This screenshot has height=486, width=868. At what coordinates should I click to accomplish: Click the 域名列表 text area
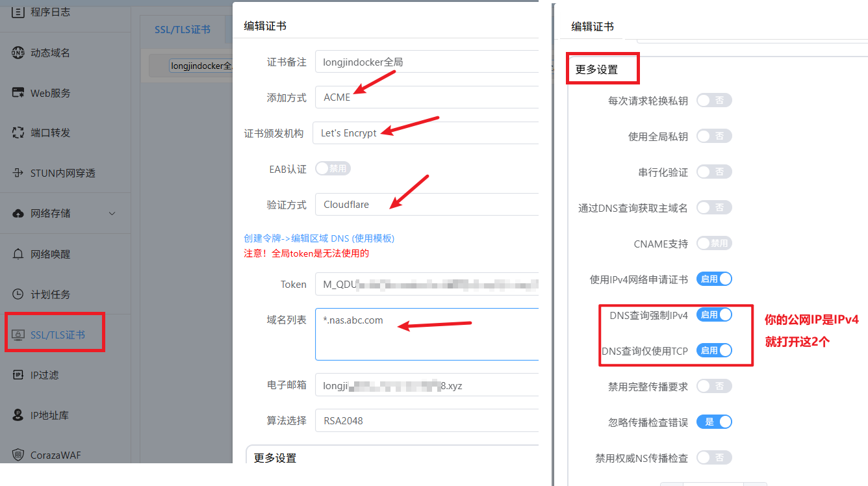tap(427, 334)
